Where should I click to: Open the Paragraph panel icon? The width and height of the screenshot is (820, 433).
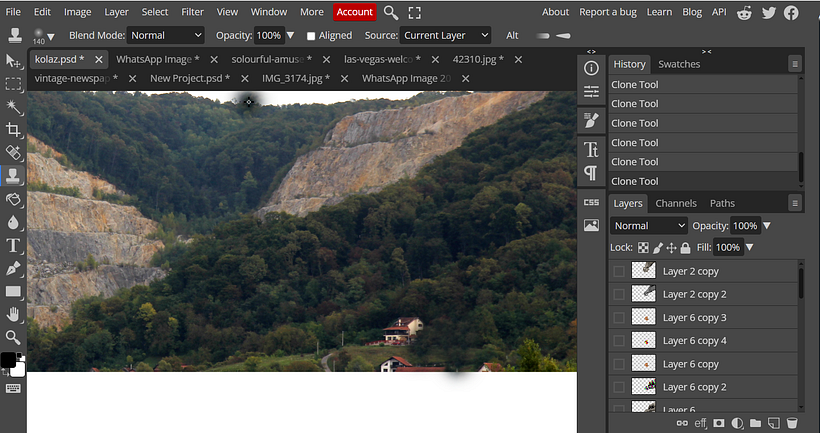tap(591, 172)
